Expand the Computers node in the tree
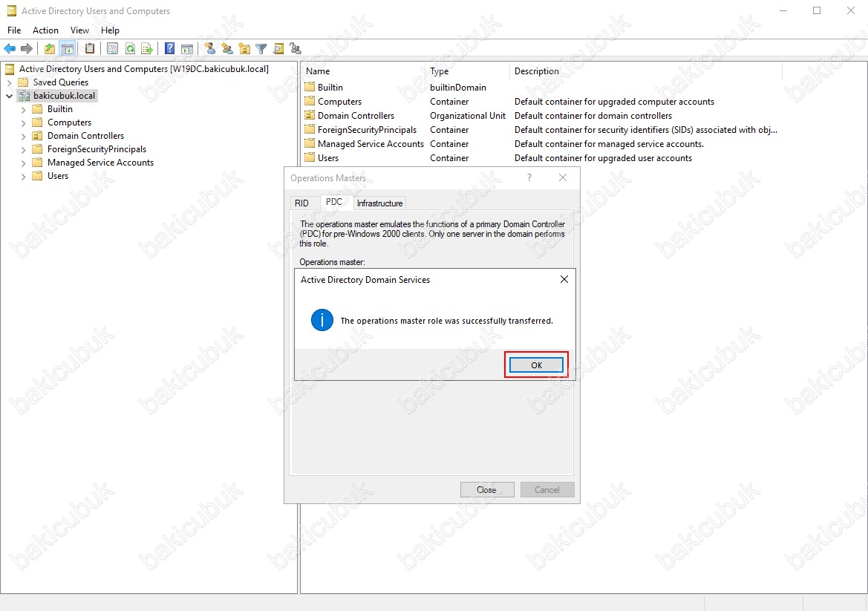 tap(23, 122)
